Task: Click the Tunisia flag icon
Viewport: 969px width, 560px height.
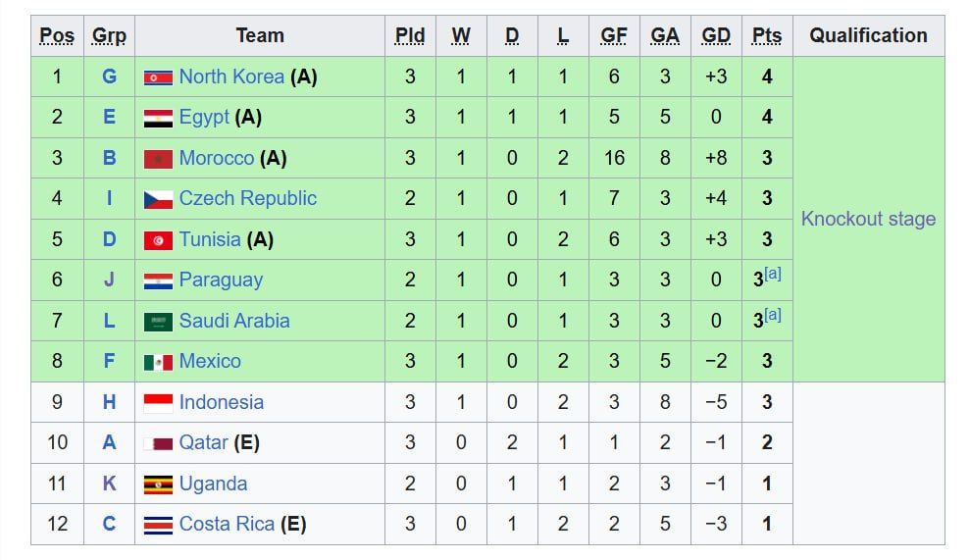Action: pyautogui.click(x=158, y=240)
